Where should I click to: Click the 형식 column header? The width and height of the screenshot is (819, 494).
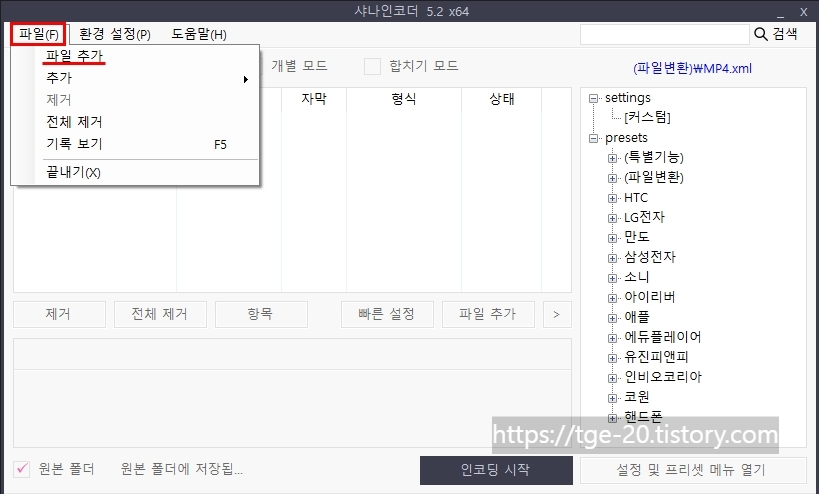pyautogui.click(x=404, y=99)
